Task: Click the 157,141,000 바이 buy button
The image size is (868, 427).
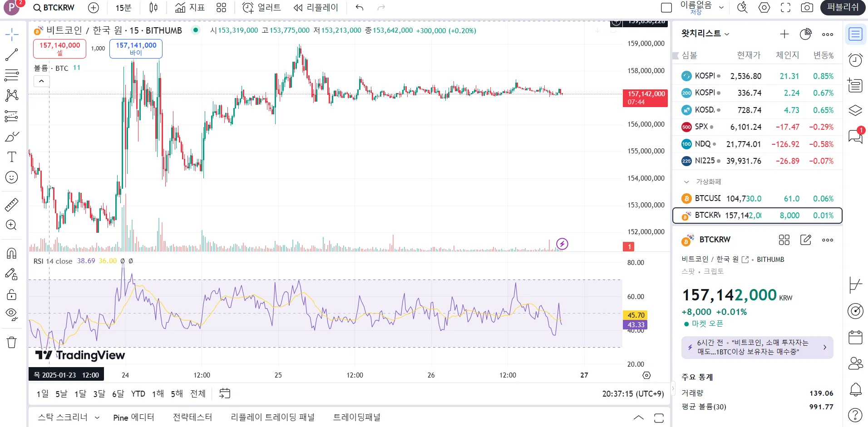Action: (x=136, y=49)
